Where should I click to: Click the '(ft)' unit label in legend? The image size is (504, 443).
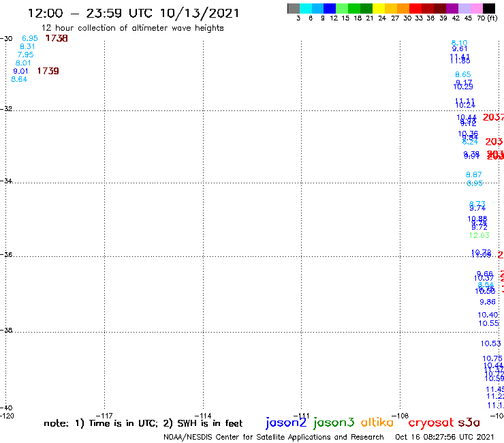492,18
